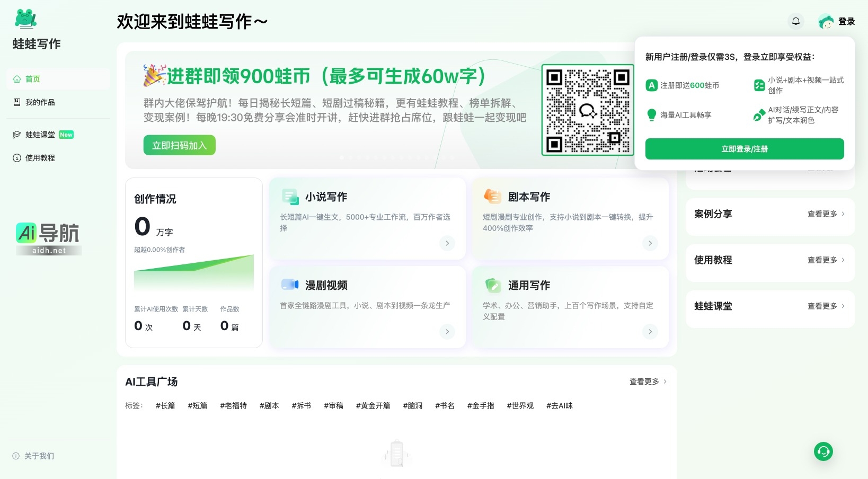Open 我的作品 via its bookmark icon
The width and height of the screenshot is (868, 479).
click(17, 102)
